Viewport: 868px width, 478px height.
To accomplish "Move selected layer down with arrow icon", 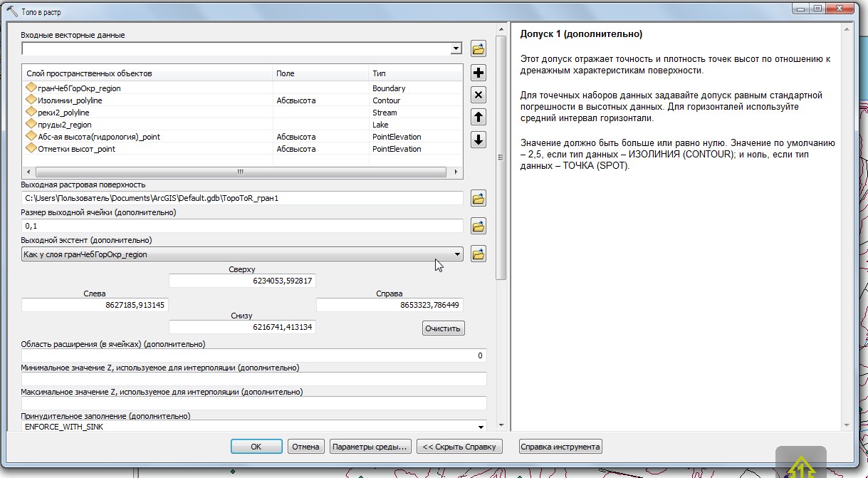I will (479, 140).
